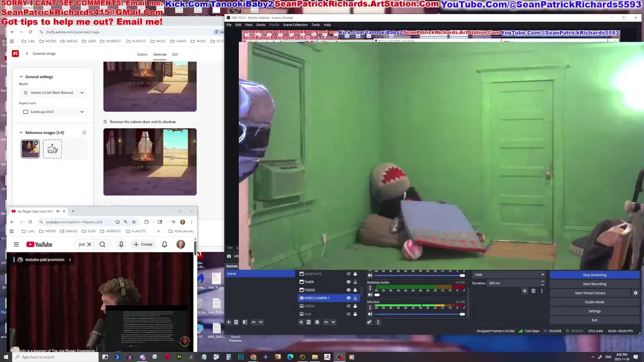This screenshot has width=644, height=362.
Task: Remove selected scene with trash icon
Action: 236,322
